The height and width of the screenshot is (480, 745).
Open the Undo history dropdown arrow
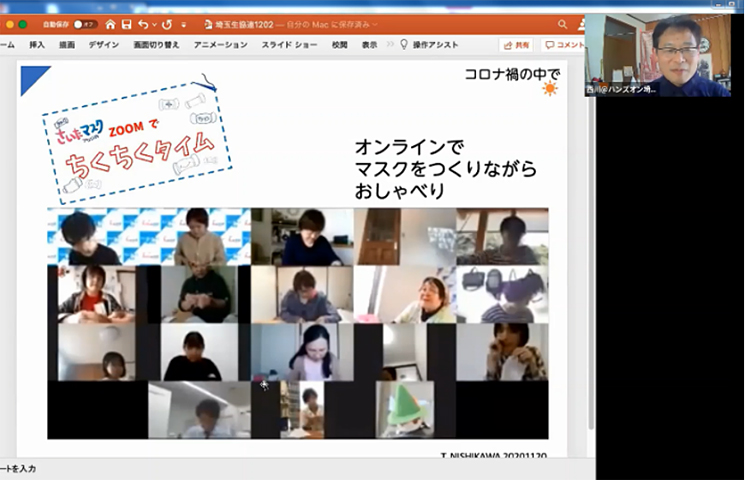(153, 24)
